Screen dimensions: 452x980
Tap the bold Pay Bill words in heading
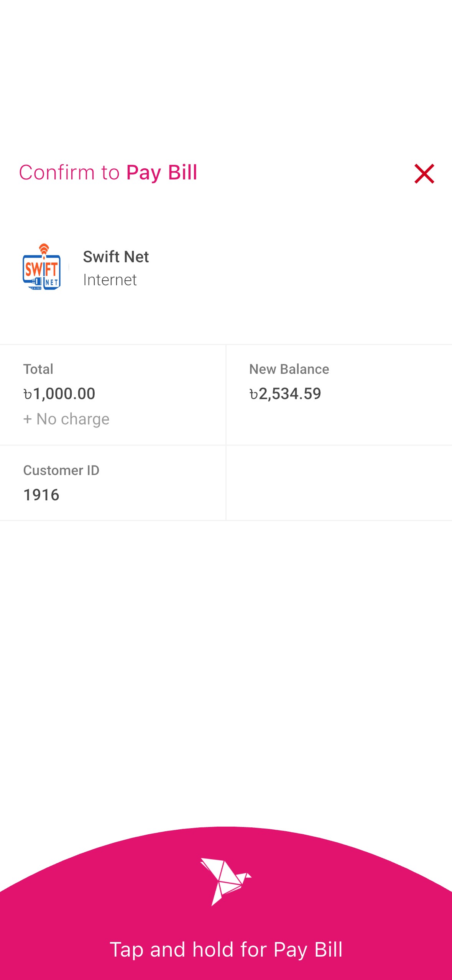[161, 173]
